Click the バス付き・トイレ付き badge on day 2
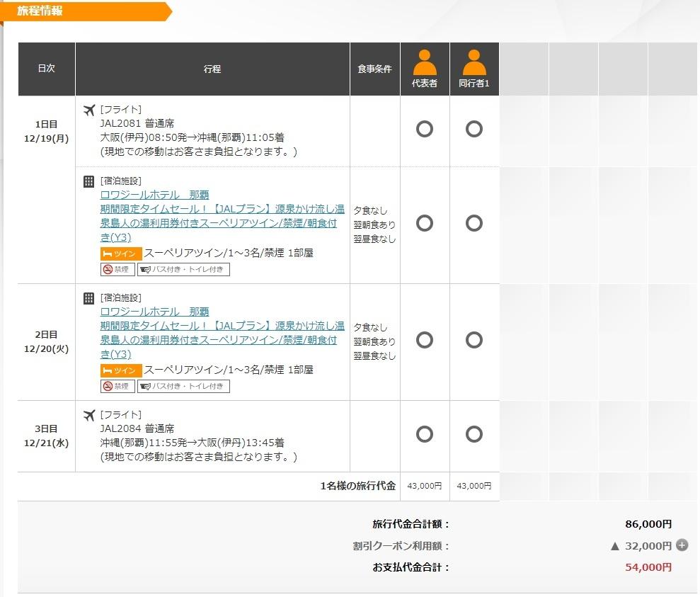The image size is (700, 597). 183,386
